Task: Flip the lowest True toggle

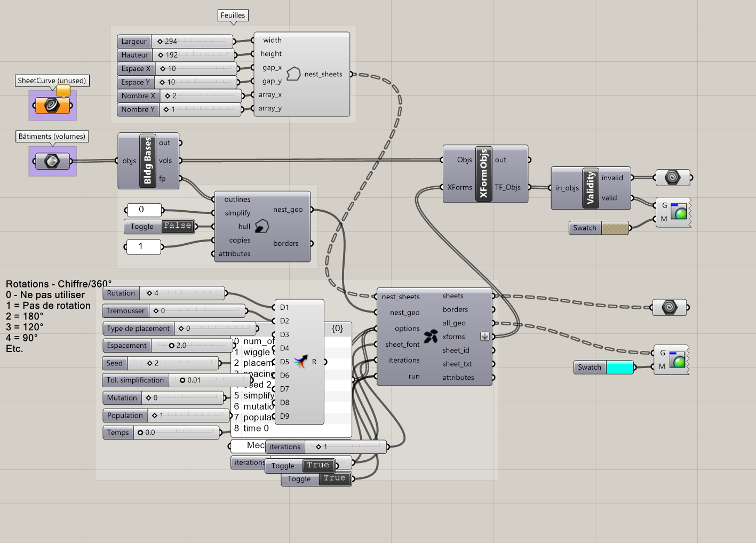Action: 335,479
